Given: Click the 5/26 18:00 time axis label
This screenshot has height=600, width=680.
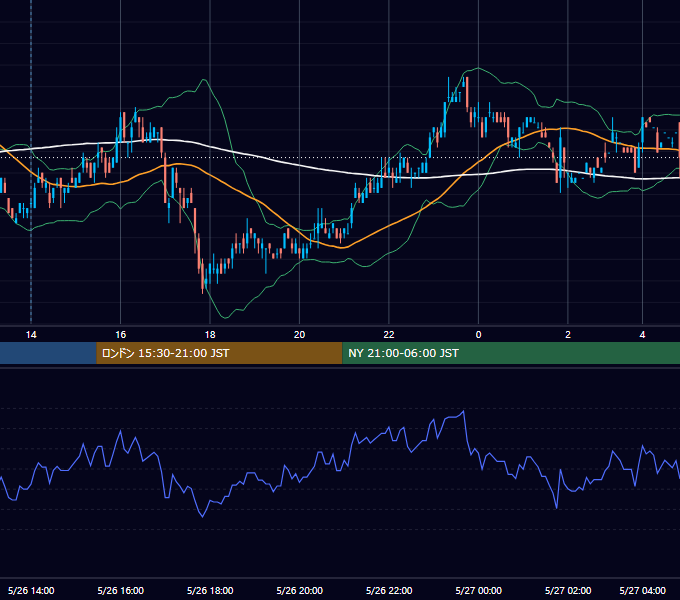Looking at the screenshot, I should click(210, 590).
